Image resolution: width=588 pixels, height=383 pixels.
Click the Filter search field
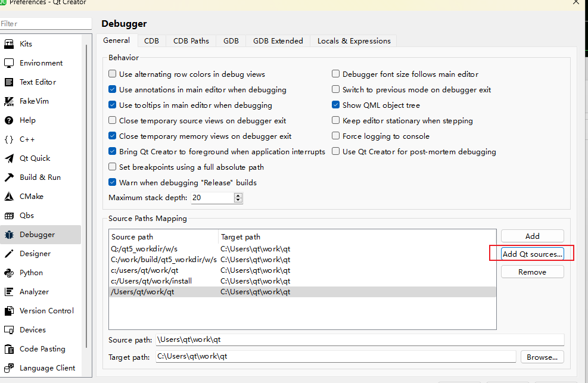[x=46, y=24]
